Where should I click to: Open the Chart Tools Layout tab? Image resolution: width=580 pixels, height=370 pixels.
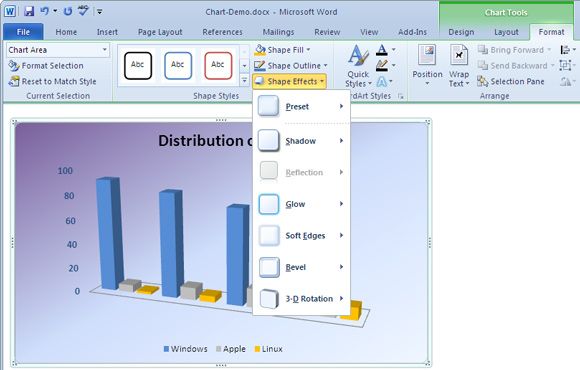pyautogui.click(x=506, y=32)
